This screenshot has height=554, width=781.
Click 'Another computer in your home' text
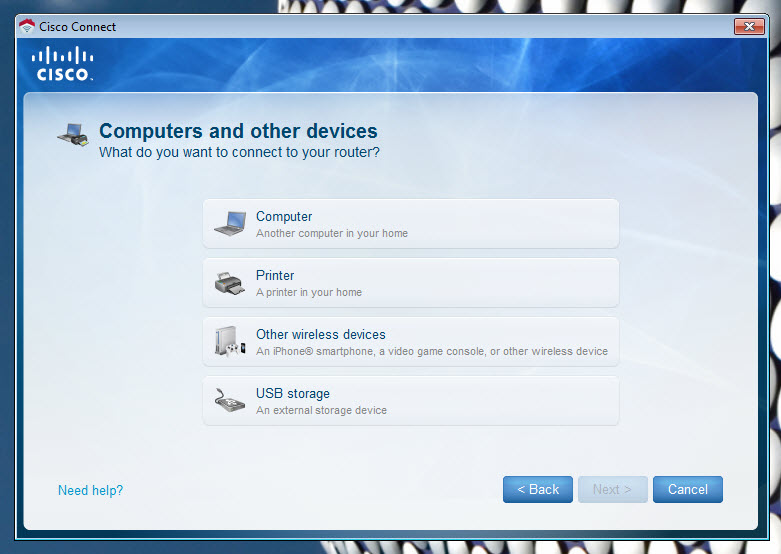pos(332,233)
